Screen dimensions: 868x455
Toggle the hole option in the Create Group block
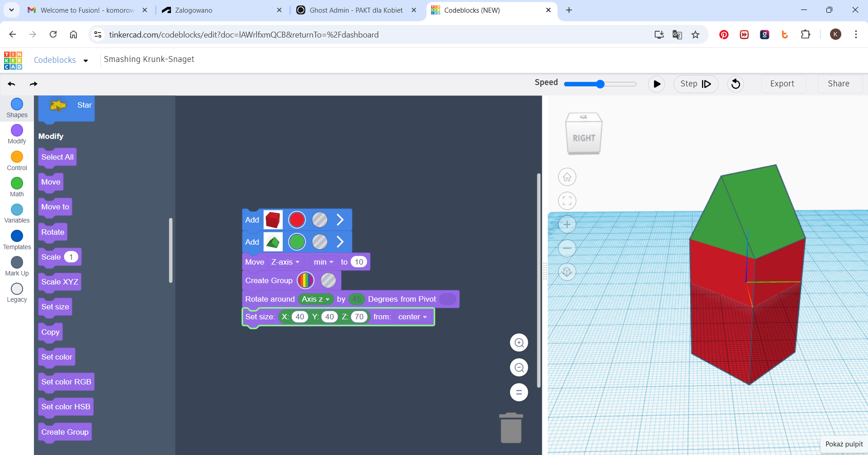click(x=328, y=280)
